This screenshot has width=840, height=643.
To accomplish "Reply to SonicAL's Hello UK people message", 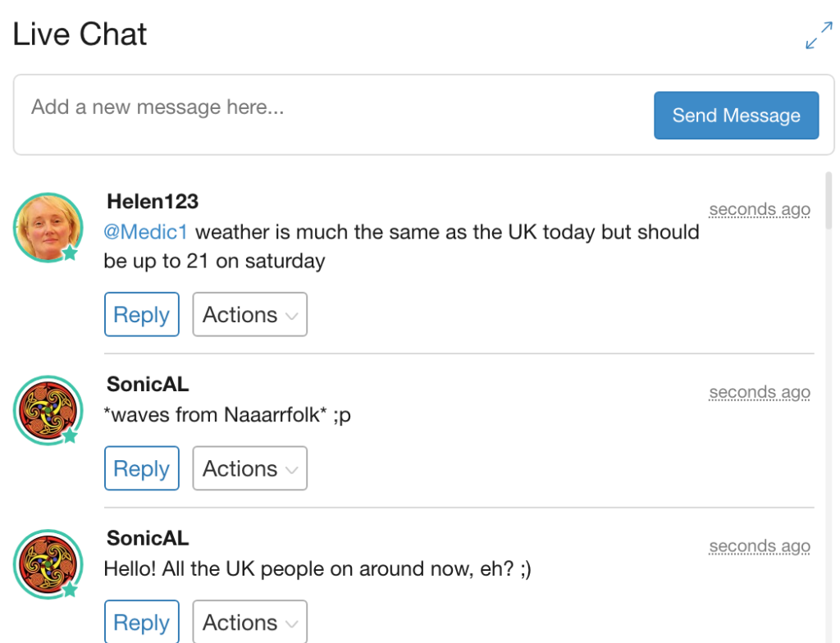I will click(x=141, y=622).
